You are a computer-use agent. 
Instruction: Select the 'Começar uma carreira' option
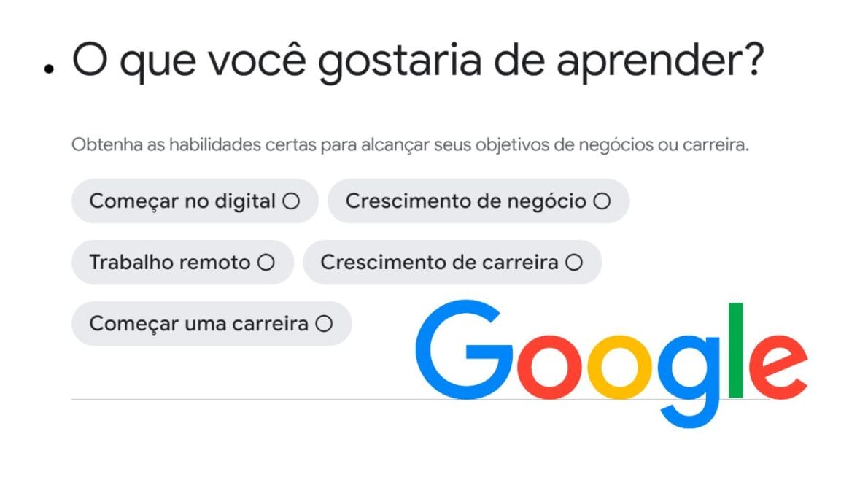(x=212, y=323)
